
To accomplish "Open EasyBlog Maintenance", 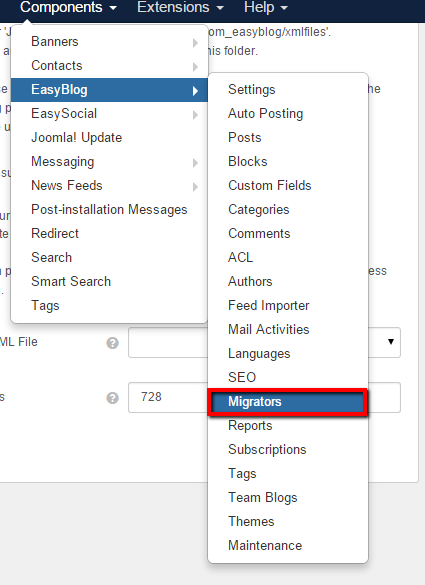I will click(x=288, y=545).
